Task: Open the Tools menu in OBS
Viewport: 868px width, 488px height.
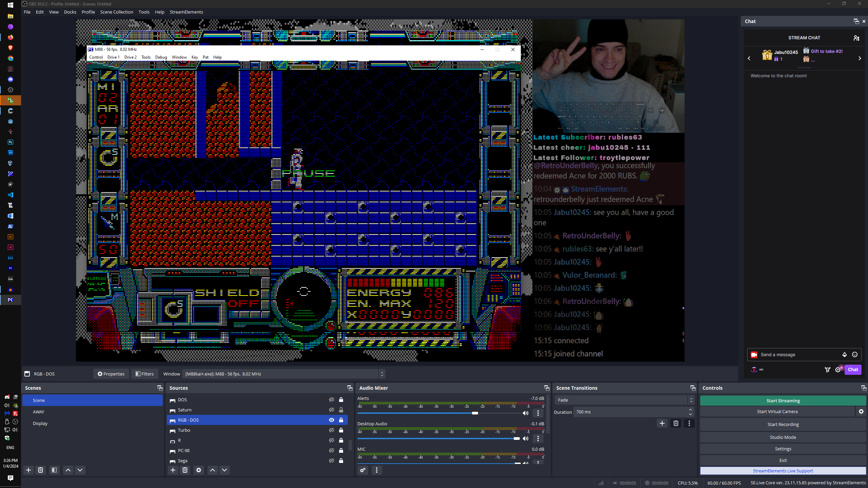Action: 144,12
